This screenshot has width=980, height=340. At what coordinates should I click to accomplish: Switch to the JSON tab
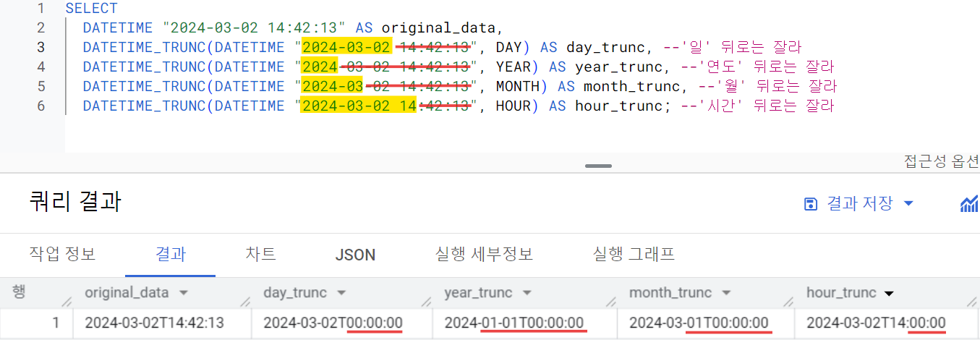pyautogui.click(x=355, y=255)
